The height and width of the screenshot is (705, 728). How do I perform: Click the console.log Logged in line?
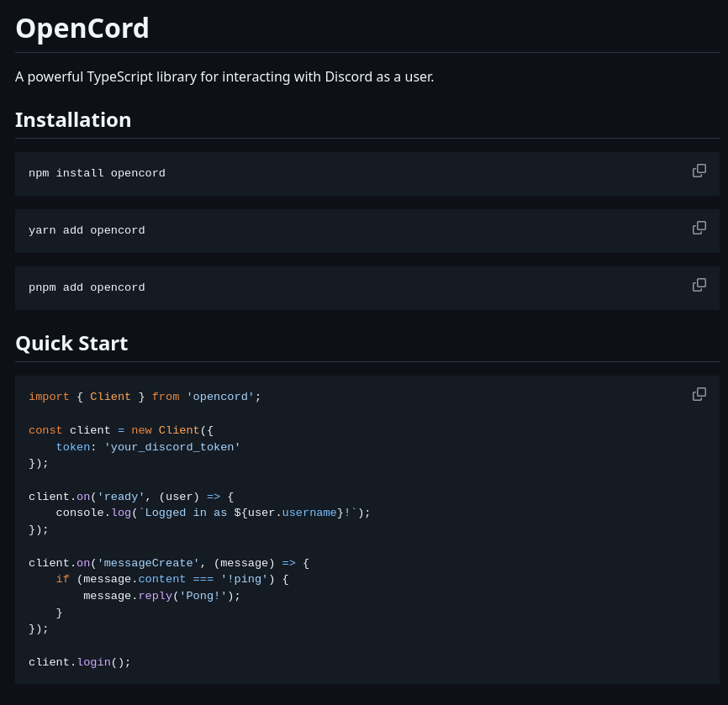(x=214, y=513)
